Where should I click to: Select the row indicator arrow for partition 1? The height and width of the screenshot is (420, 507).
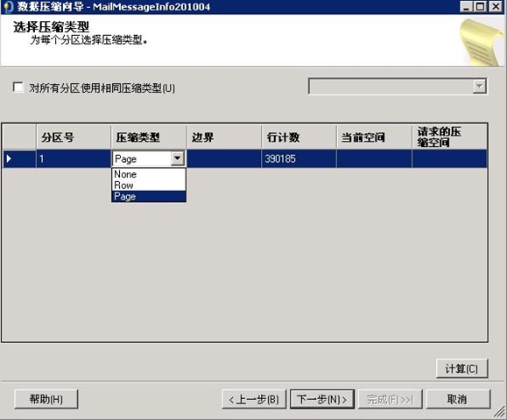coord(9,158)
